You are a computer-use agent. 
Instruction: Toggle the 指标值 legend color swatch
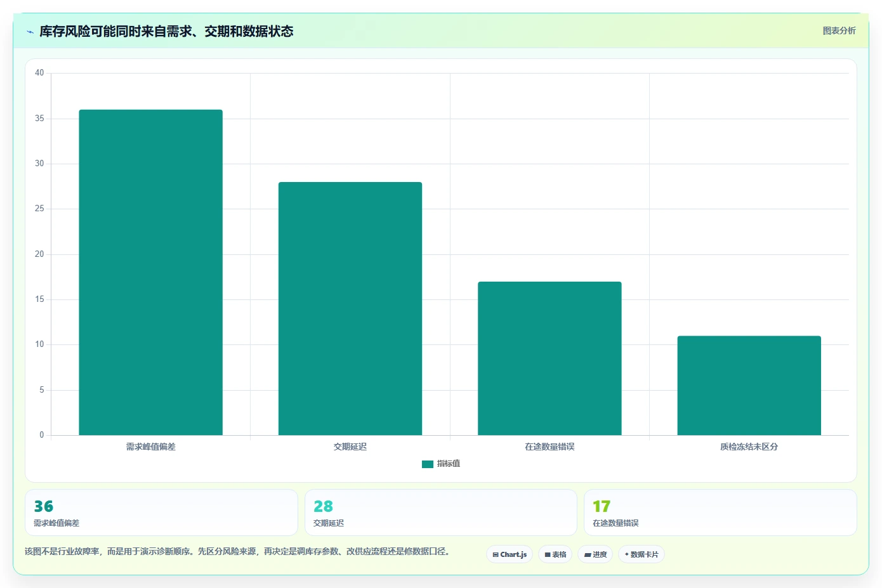427,464
